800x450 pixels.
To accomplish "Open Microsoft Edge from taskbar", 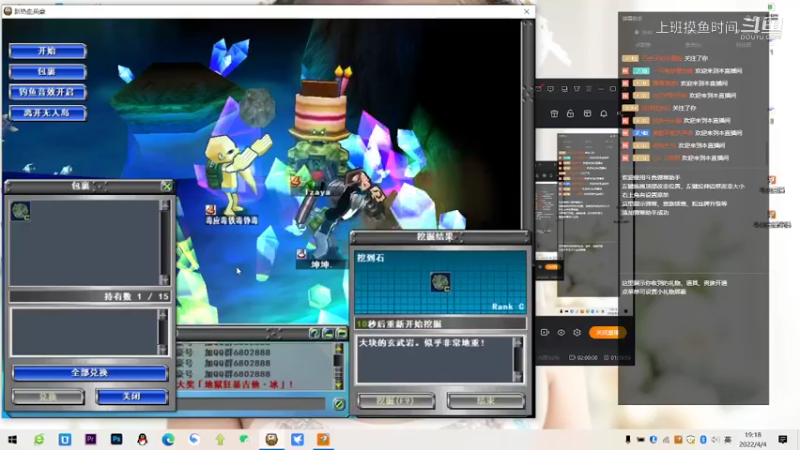I will point(168,439).
